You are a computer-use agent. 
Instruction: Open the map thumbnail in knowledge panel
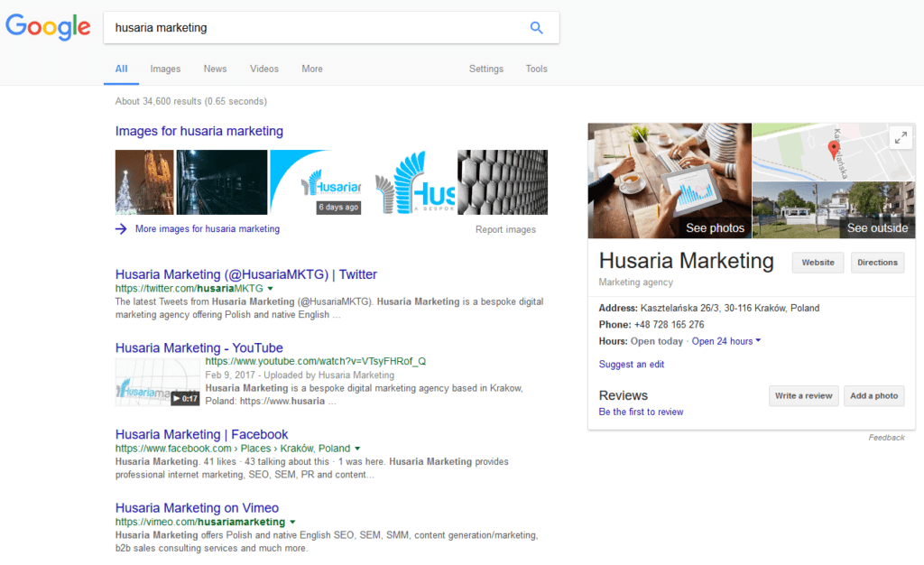click(x=834, y=152)
